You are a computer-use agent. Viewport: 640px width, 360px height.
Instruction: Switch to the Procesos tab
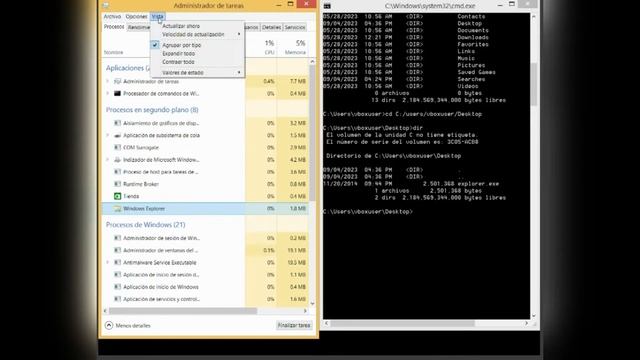(x=114, y=27)
